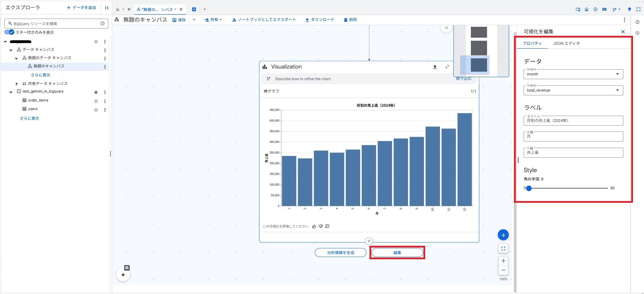This screenshot has width=644, height=294.
Task: Fit canvas to screen
Action: [503, 249]
